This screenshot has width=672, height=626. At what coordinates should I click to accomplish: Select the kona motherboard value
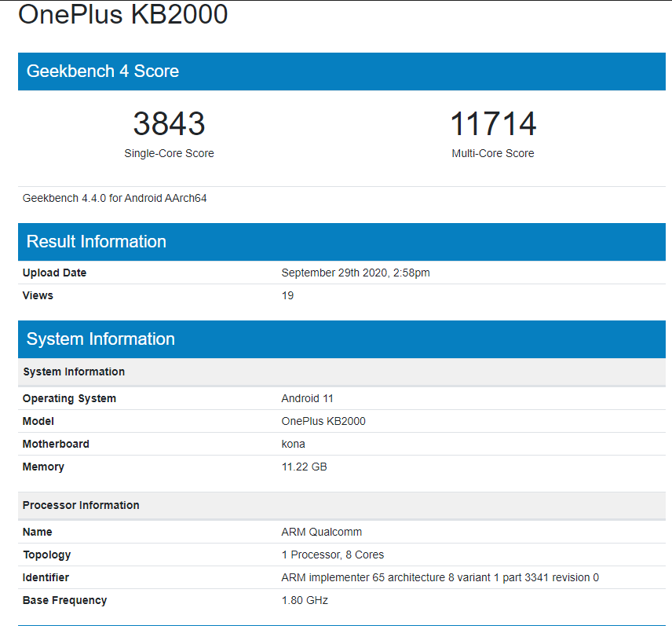click(293, 444)
